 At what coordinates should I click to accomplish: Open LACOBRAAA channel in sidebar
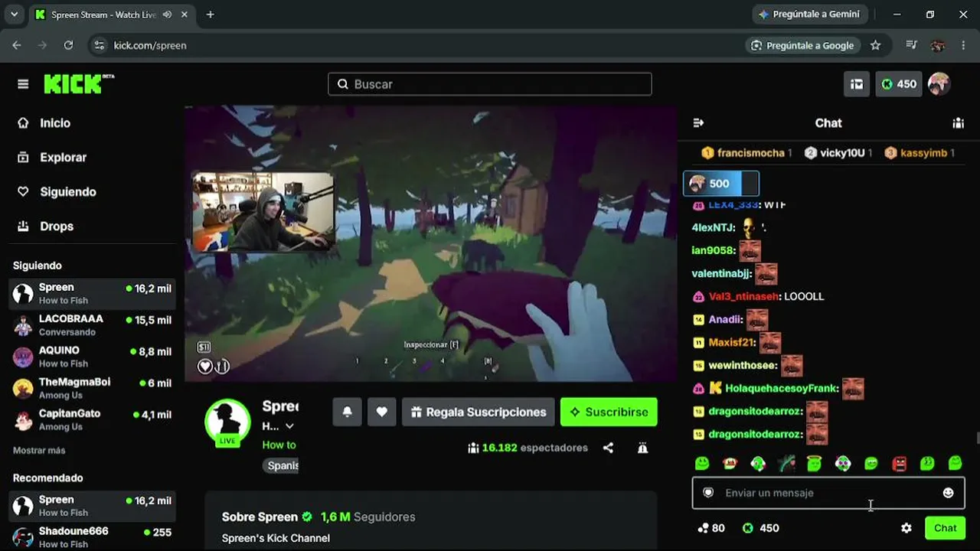(x=92, y=325)
